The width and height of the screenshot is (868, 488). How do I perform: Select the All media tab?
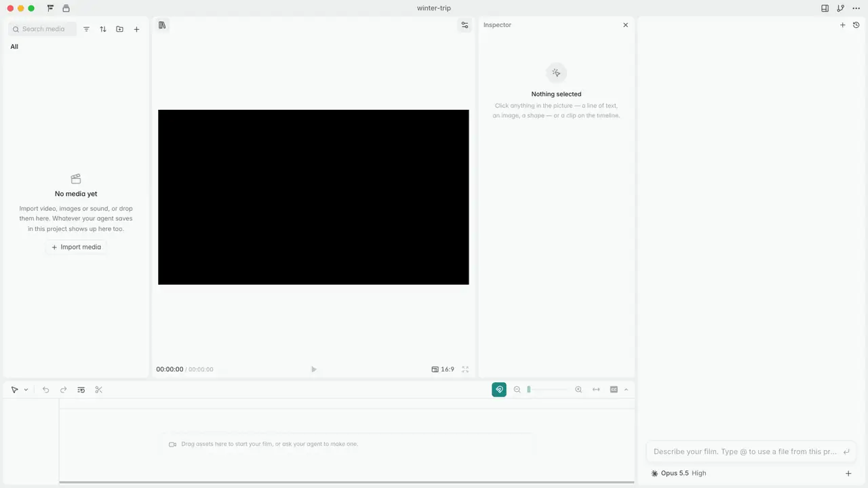tap(14, 47)
